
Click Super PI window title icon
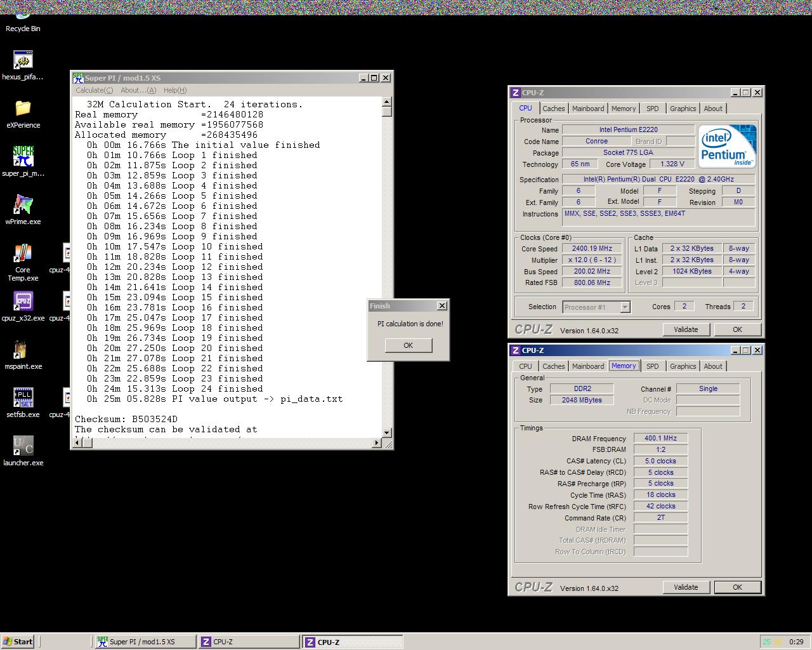click(78, 78)
